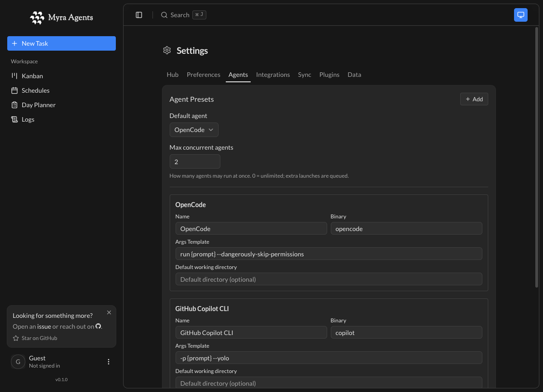Open the Data tab
Viewport: 543px width, 392px height.
click(354, 75)
